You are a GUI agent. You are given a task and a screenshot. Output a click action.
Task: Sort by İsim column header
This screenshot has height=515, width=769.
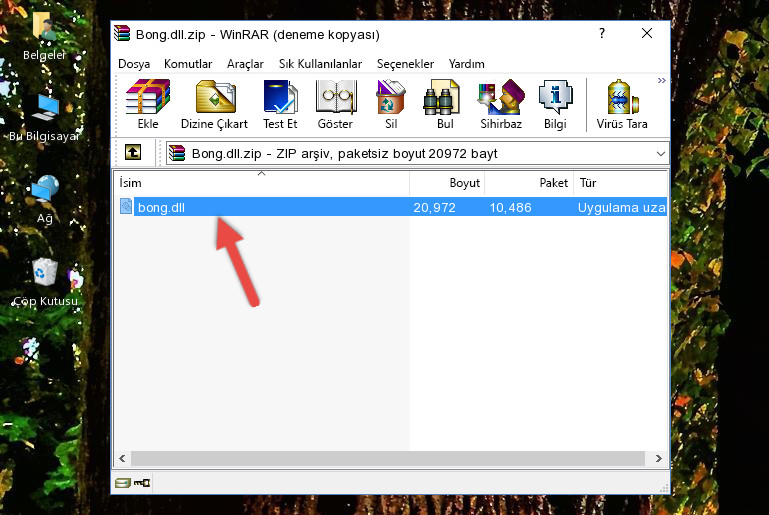pyautogui.click(x=262, y=182)
